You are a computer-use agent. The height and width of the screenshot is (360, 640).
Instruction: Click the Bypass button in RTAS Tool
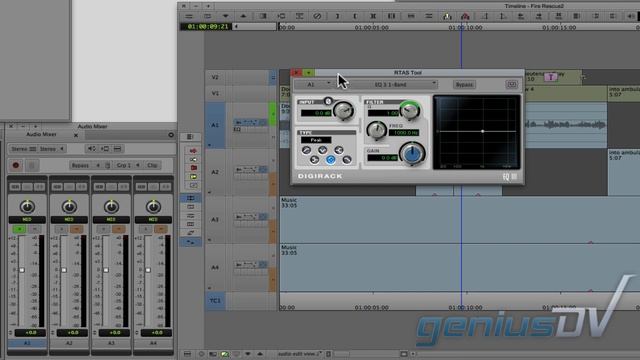(x=464, y=84)
